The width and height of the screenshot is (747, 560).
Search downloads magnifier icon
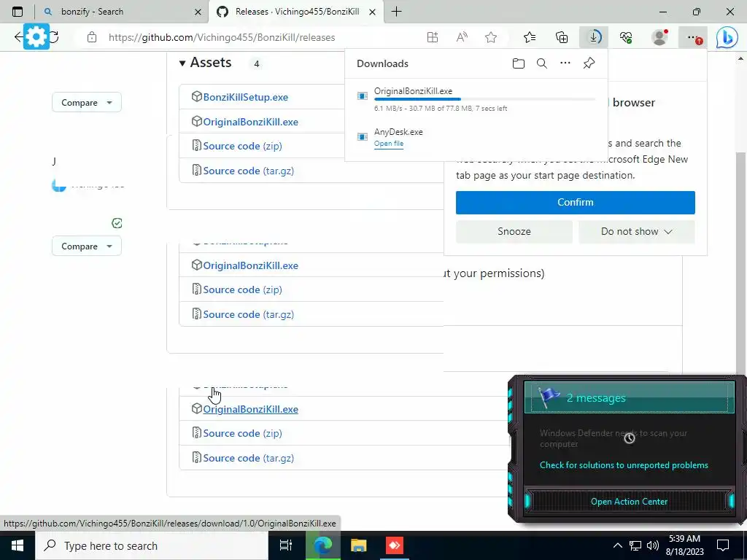tap(542, 63)
